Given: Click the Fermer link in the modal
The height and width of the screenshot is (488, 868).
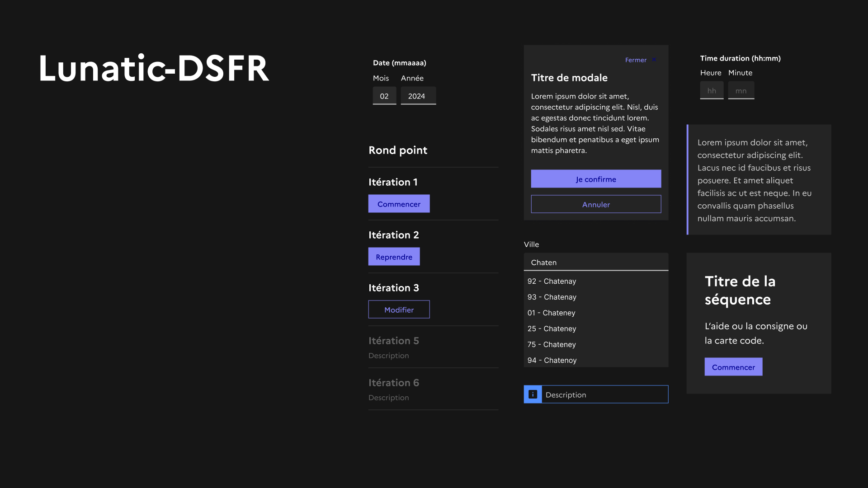Looking at the screenshot, I should tap(636, 60).
